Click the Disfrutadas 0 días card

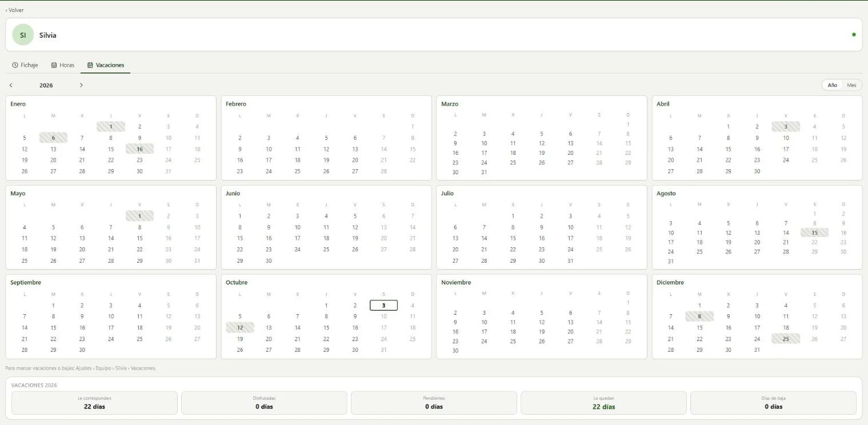pos(264,403)
